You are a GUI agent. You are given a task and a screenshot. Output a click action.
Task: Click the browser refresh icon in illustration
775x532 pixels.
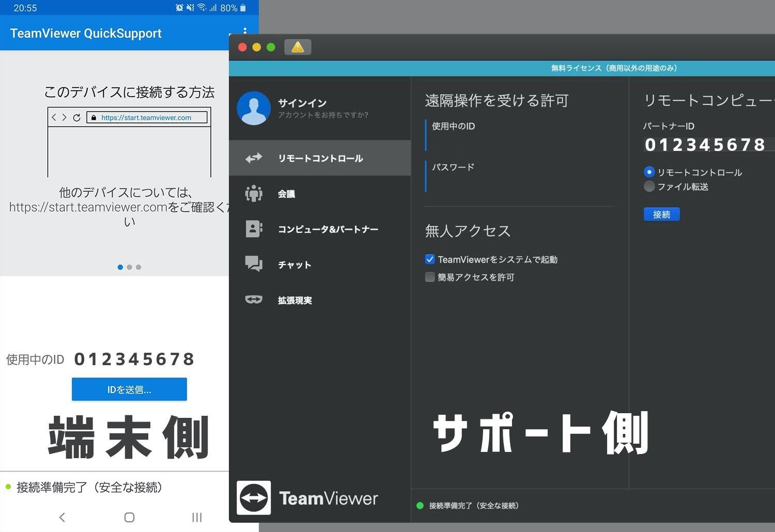pos(76,118)
